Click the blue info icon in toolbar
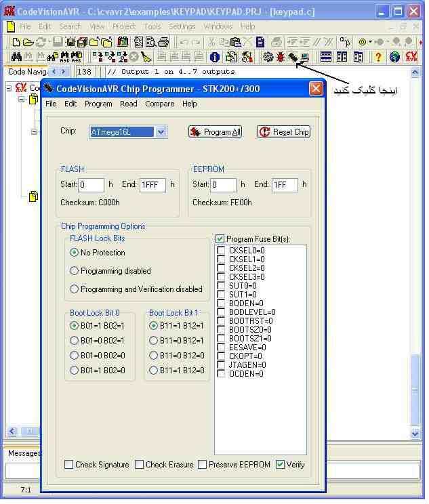 pyautogui.click(x=215, y=58)
